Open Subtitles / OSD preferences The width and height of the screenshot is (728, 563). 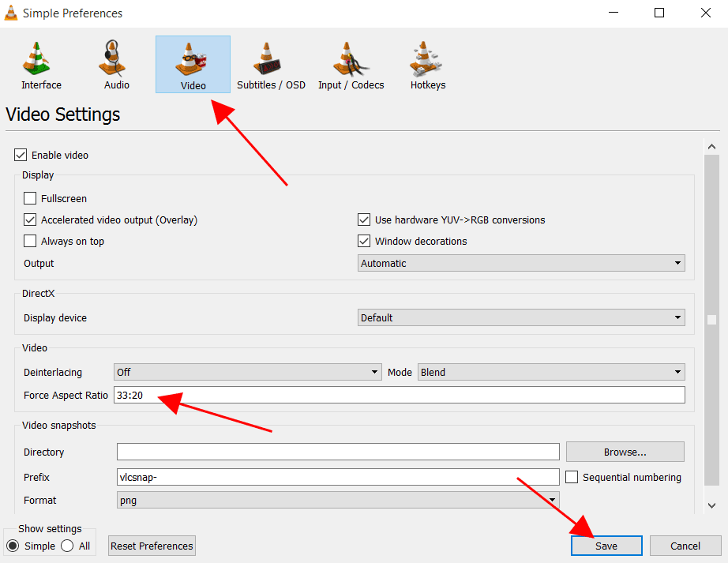coord(271,65)
